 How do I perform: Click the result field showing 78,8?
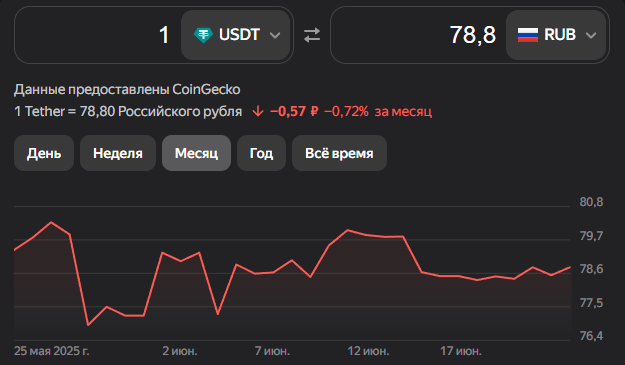click(418, 35)
